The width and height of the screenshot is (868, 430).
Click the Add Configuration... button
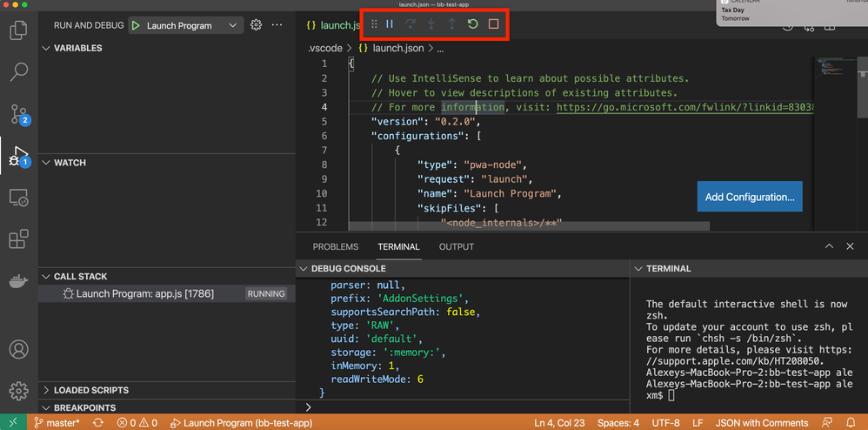coord(749,197)
